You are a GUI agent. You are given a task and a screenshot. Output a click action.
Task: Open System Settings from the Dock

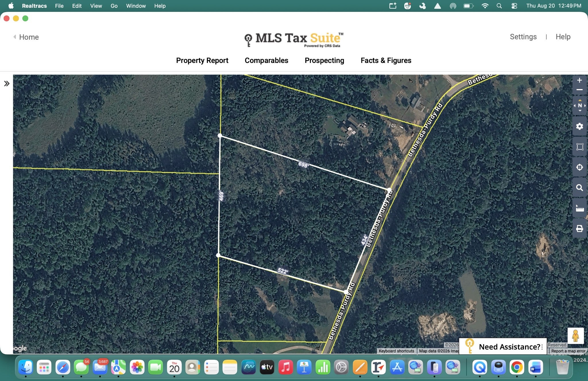pos(341,367)
